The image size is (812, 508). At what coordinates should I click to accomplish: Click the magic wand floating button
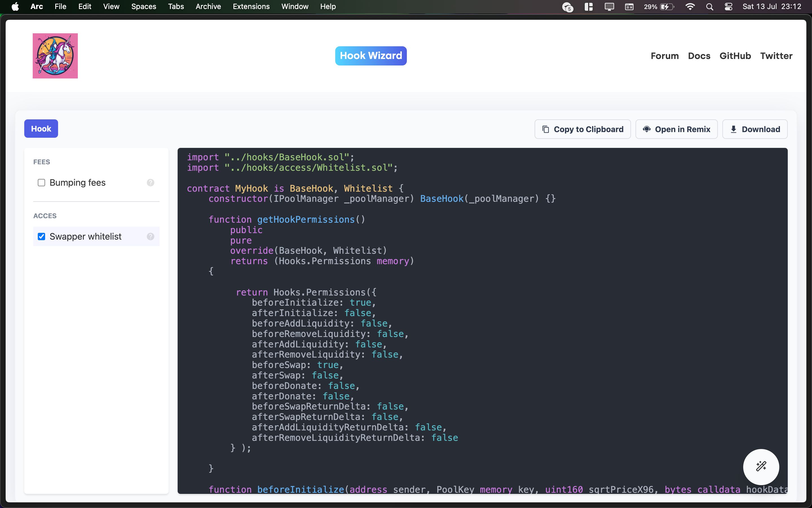761,467
